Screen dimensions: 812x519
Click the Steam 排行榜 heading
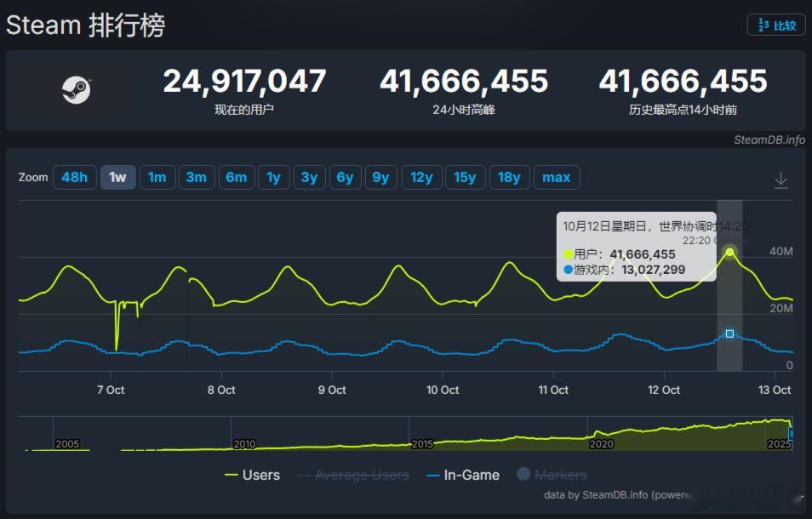click(x=85, y=25)
